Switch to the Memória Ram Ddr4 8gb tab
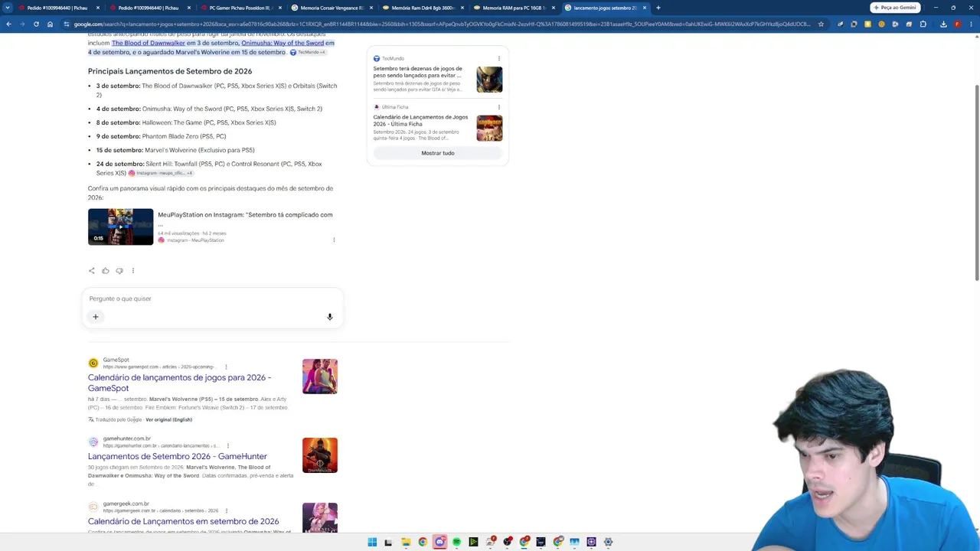The height and width of the screenshot is (551, 980). 423,8
